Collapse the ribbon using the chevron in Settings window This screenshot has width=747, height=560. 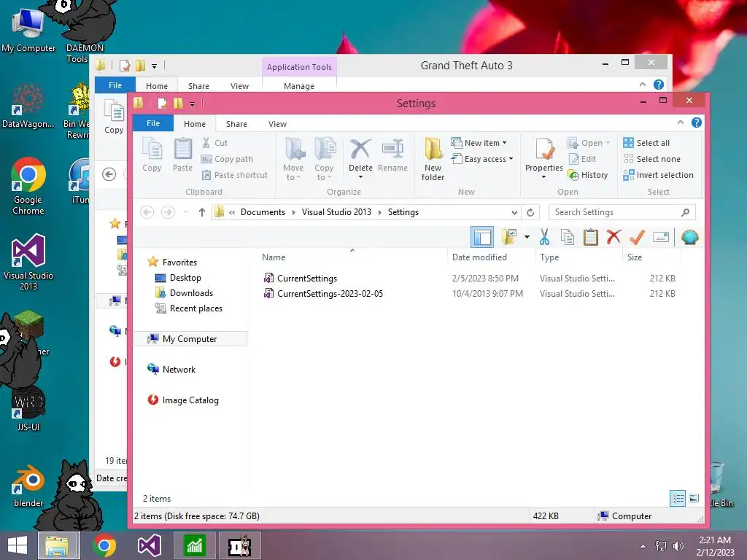tap(681, 122)
